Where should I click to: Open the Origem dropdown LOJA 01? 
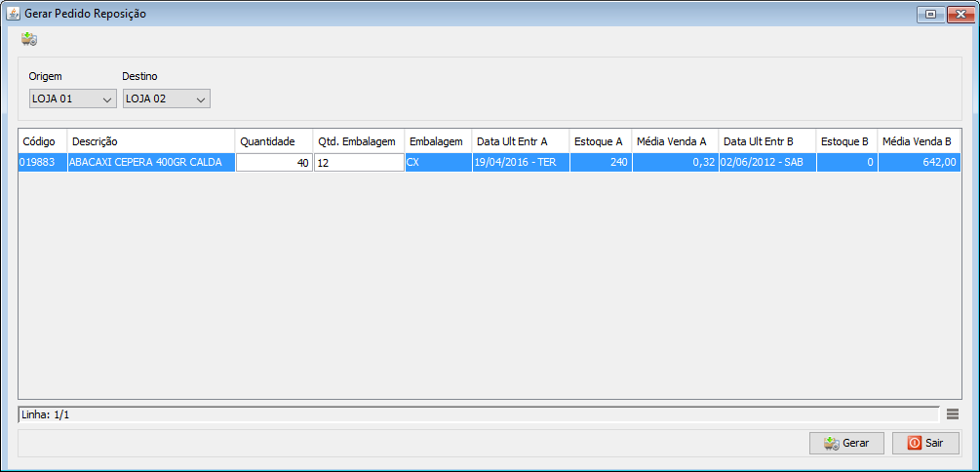click(73, 98)
